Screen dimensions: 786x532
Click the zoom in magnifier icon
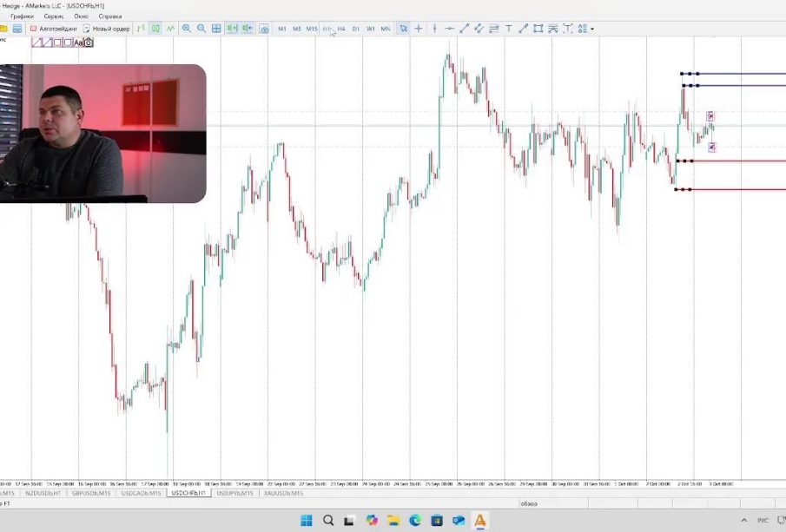click(187, 29)
